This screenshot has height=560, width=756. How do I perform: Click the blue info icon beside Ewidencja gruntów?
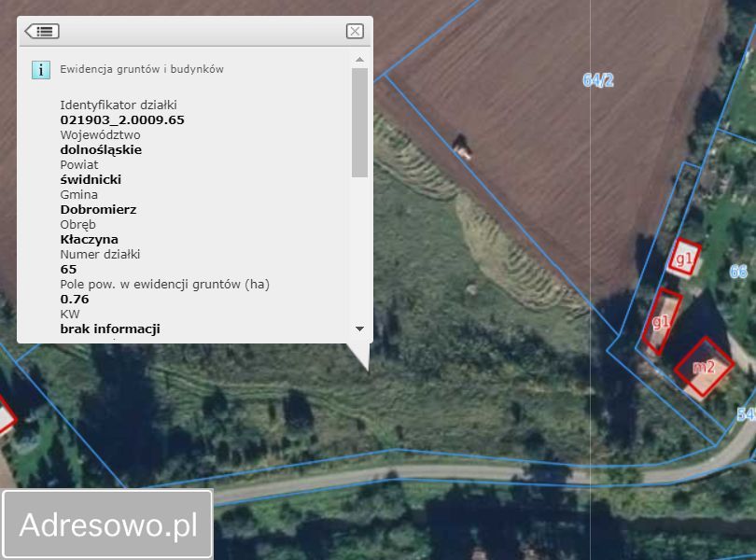41,70
